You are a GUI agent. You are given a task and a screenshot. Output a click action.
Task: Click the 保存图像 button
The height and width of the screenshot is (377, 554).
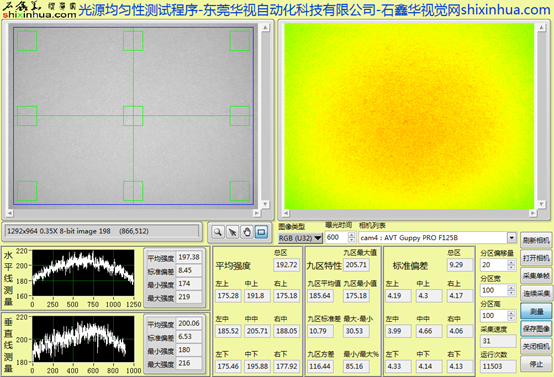536,329
